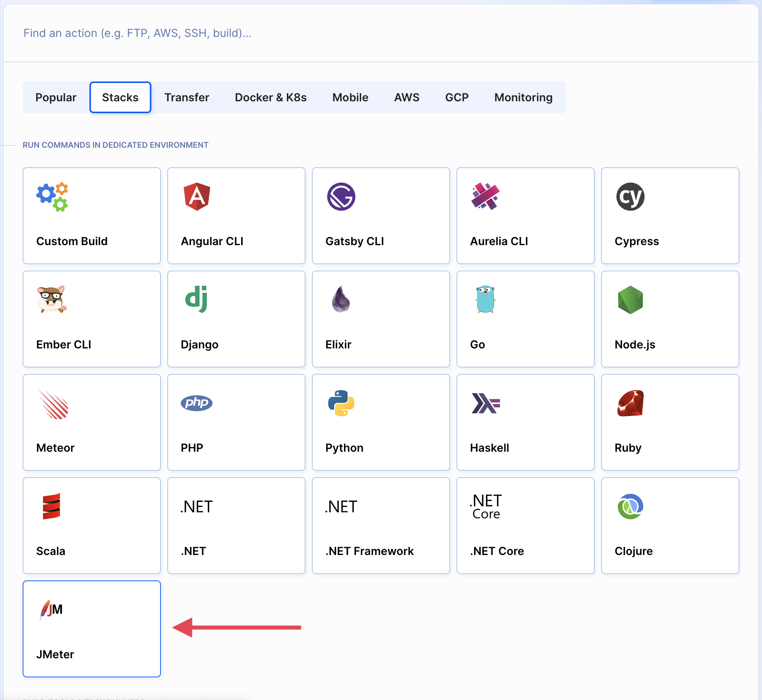
Task: Open the Mobile tab
Action: [350, 97]
